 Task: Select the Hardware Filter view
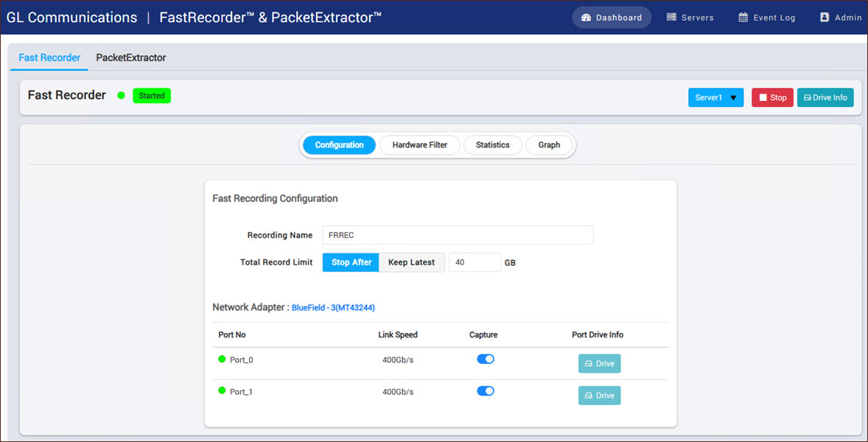419,145
